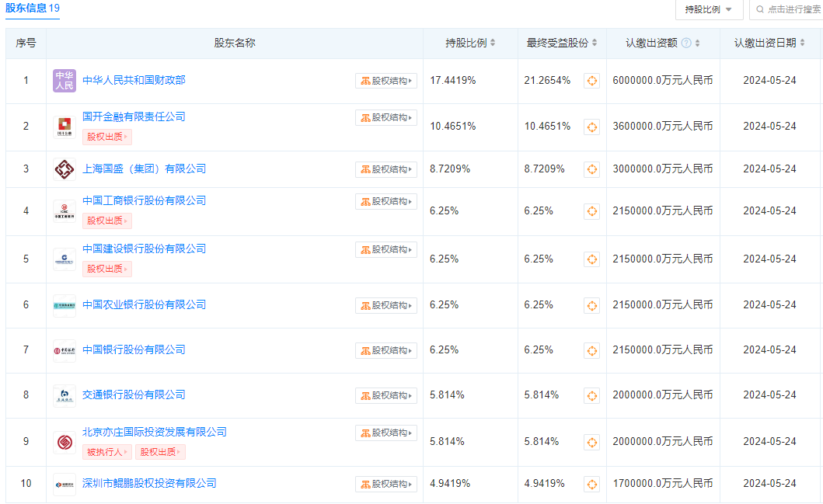Screen dimensions: 823x504
Task: Expand 股权结构 for 国开金融有限责任公司
Action: click(x=386, y=117)
